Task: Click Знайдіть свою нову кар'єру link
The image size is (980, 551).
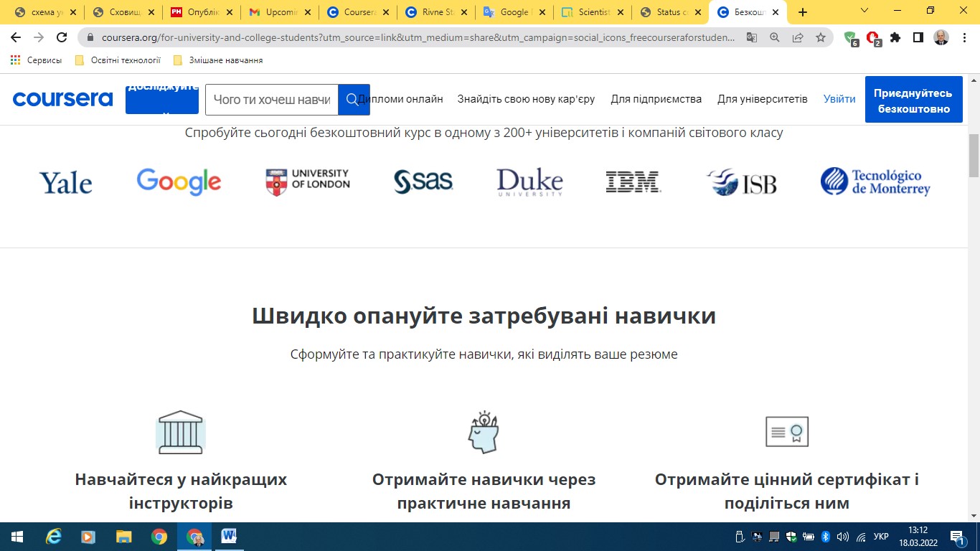Action: click(x=526, y=99)
